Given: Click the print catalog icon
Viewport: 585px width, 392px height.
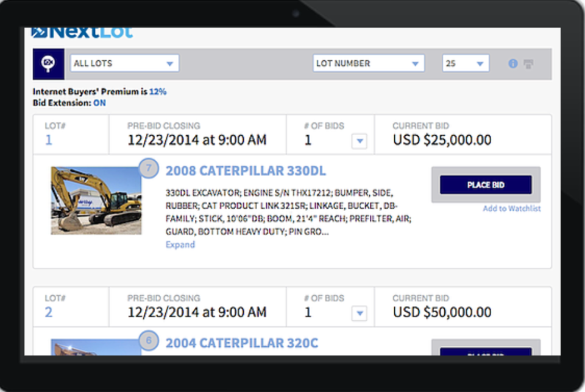Looking at the screenshot, I should click(x=528, y=63).
